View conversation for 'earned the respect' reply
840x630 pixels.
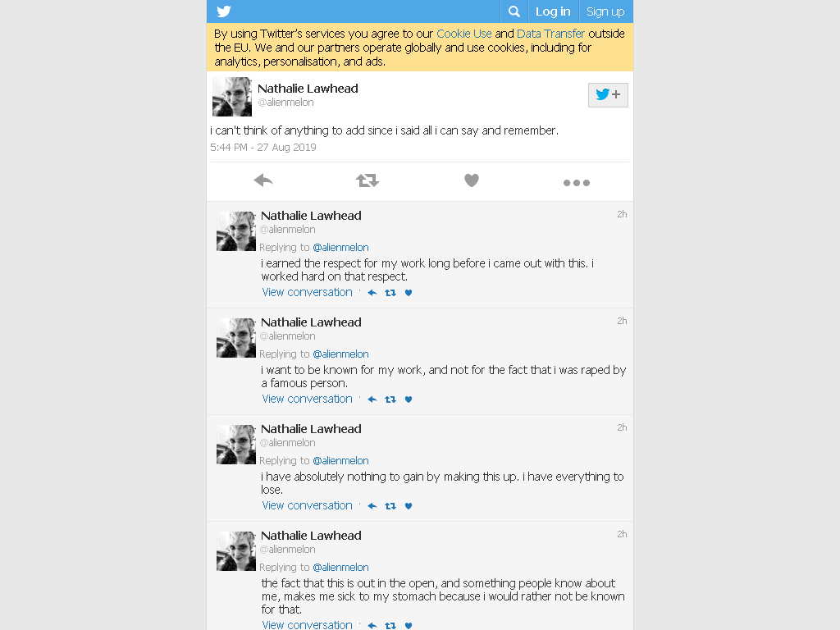tap(307, 292)
